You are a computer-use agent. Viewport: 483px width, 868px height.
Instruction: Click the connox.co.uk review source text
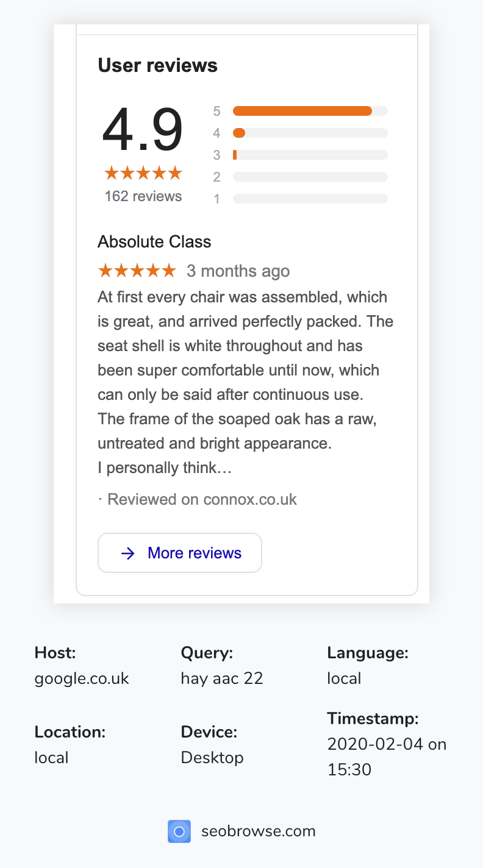coord(201,499)
